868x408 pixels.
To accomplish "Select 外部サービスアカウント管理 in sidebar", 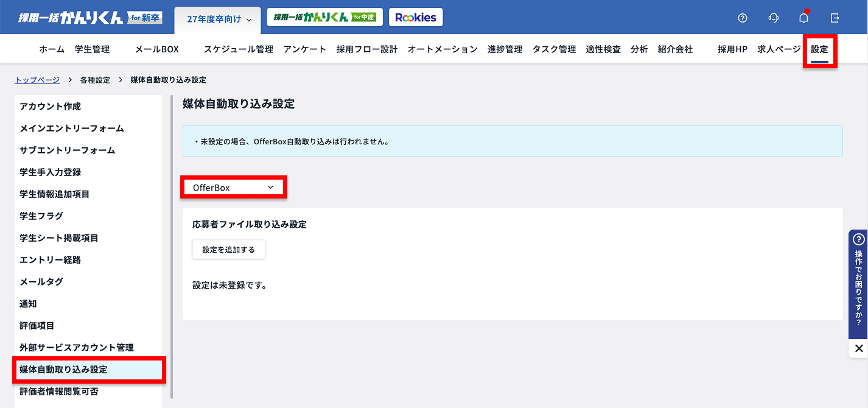I will [77, 347].
